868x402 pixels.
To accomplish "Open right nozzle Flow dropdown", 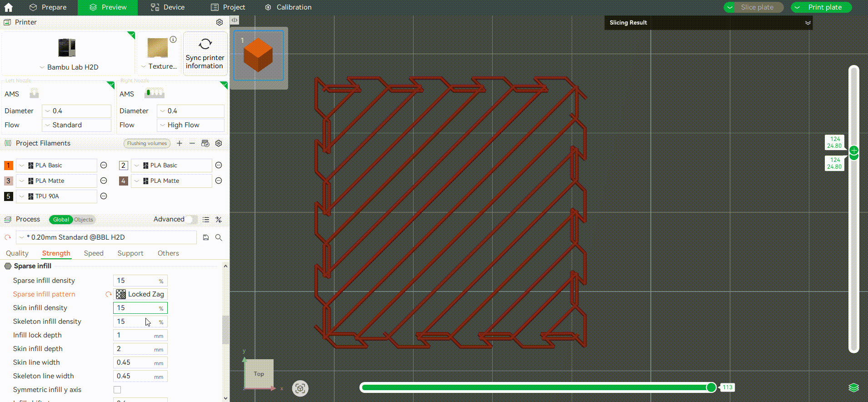I will point(190,125).
